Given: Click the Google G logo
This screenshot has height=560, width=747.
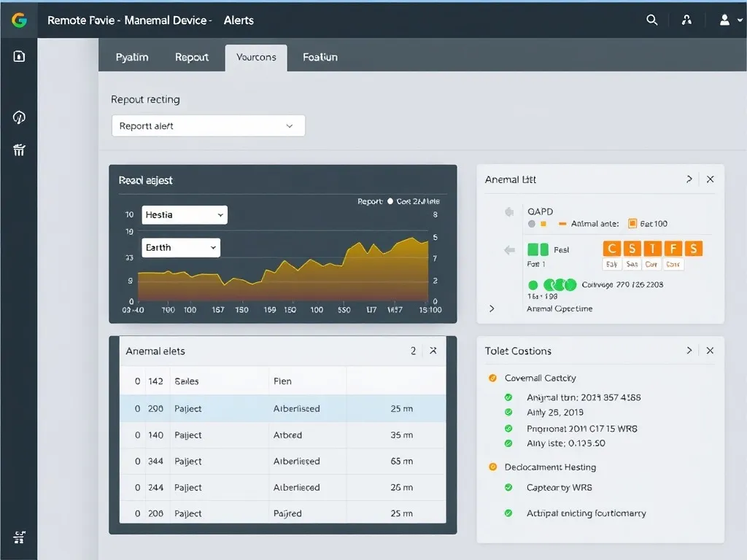Looking at the screenshot, I should [x=19, y=20].
